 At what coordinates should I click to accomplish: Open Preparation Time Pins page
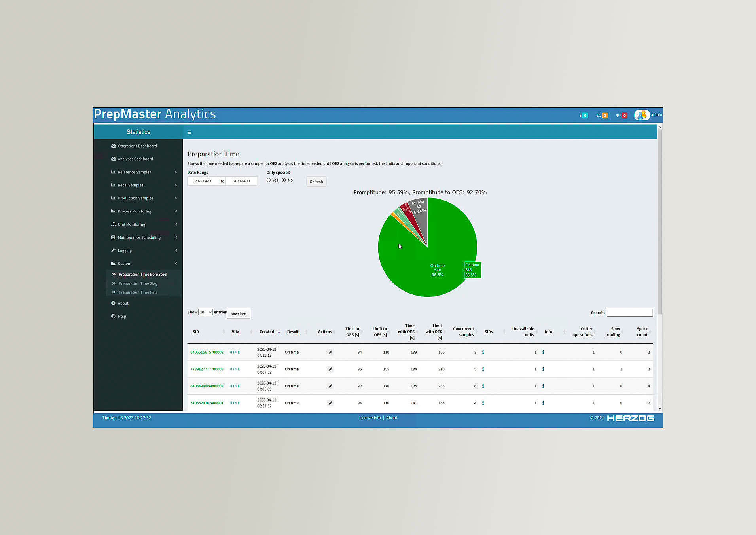click(x=138, y=292)
